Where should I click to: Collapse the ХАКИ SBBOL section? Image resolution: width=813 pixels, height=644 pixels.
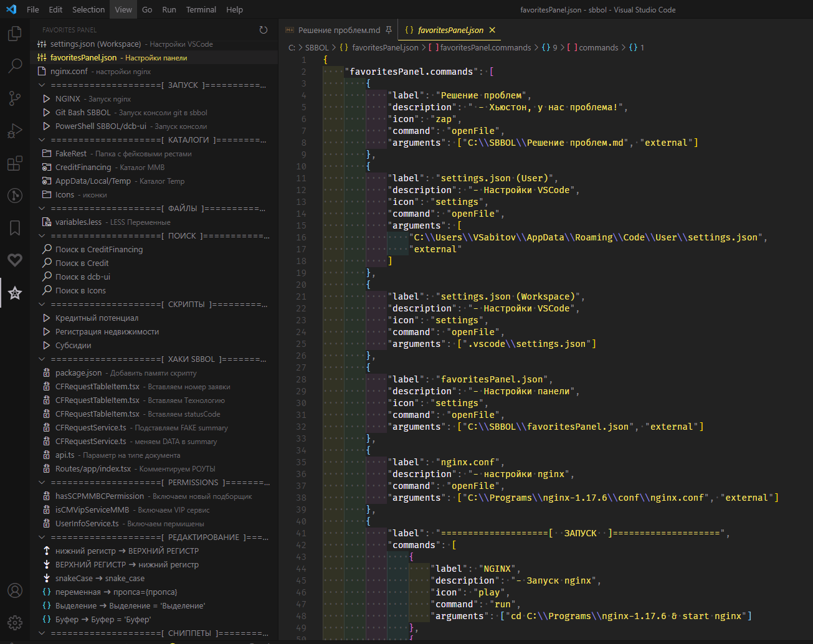pos(42,359)
